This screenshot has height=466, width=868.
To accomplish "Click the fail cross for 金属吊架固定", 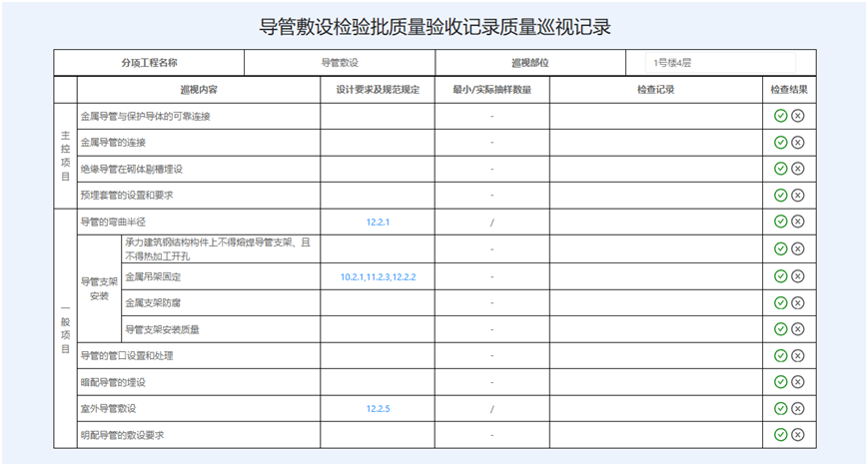I will [x=798, y=275].
